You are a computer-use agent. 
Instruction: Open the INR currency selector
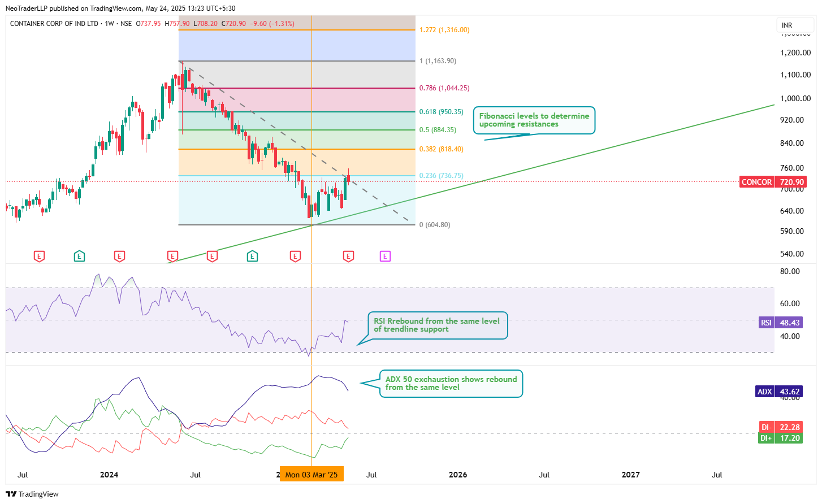coord(787,25)
